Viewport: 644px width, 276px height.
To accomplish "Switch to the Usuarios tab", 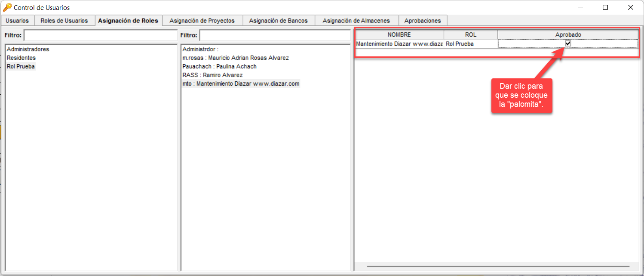I will click(x=17, y=20).
